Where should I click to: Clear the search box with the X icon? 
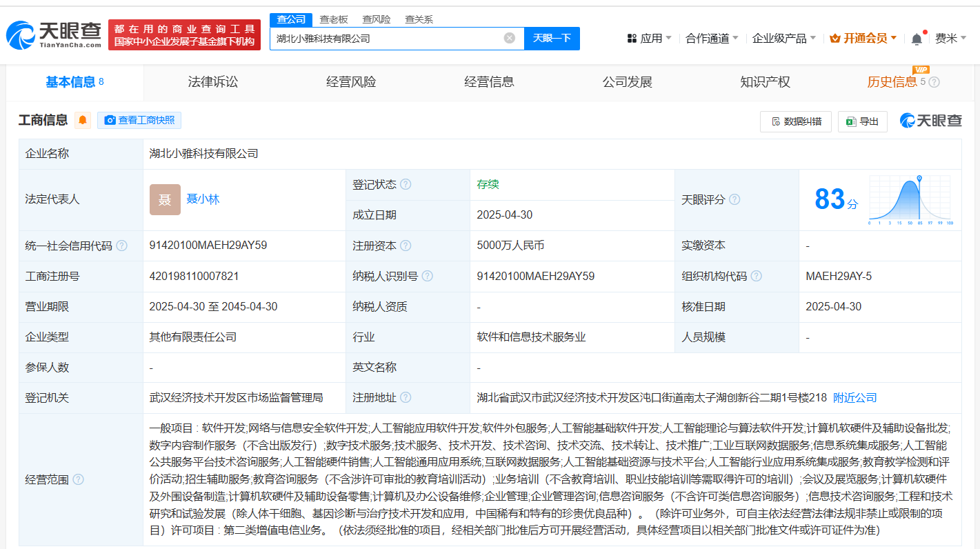pos(510,38)
